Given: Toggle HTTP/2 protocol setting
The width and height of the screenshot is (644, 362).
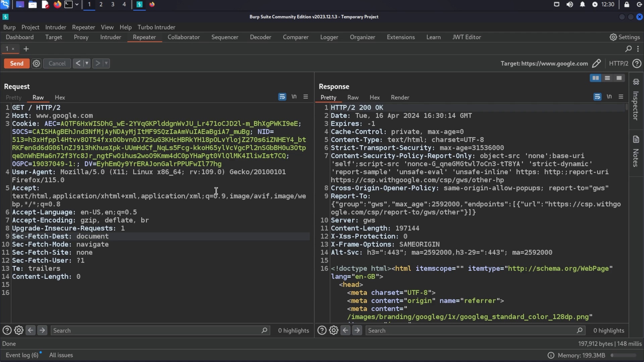Looking at the screenshot, I should point(619,63).
